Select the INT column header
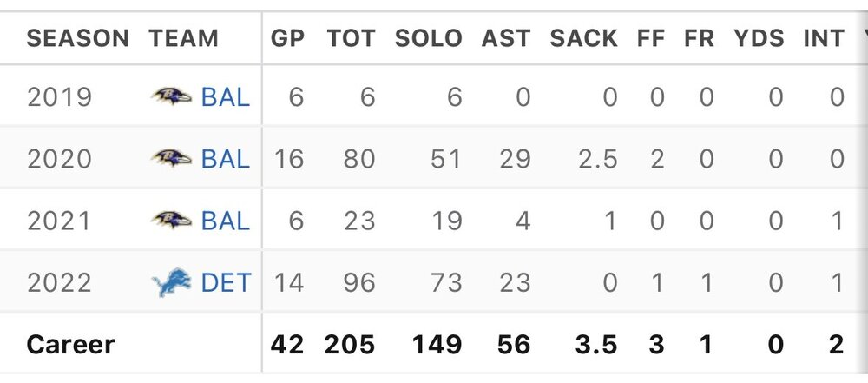Image resolution: width=868 pixels, height=383 pixels. [x=823, y=39]
